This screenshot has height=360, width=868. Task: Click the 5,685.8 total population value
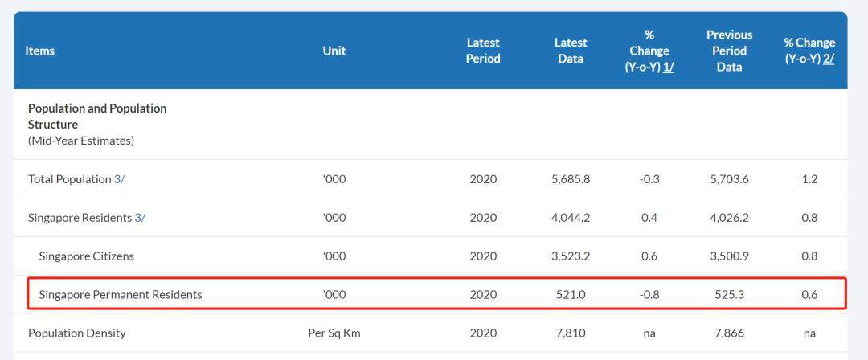tap(571, 179)
